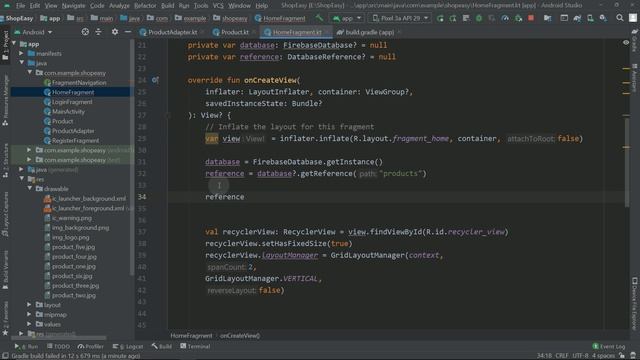This screenshot has width=640, height=360.
Task: Toggle the Structure side stripe button
Action: 5,160
